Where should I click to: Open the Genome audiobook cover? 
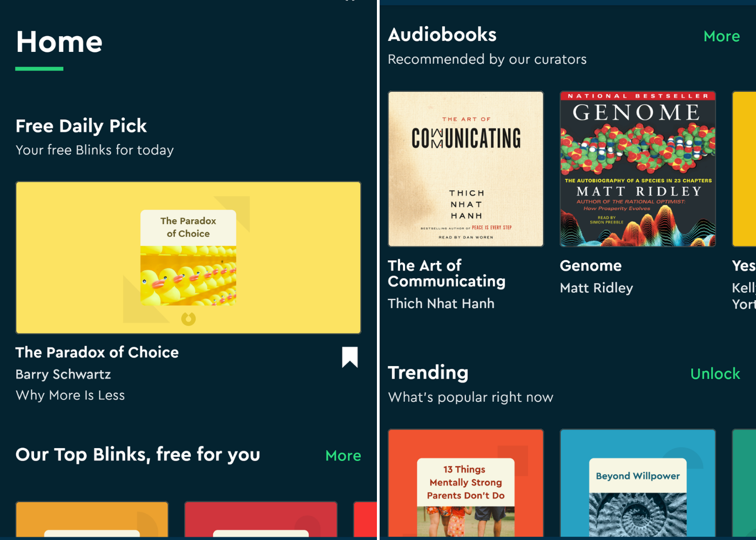coord(638,169)
